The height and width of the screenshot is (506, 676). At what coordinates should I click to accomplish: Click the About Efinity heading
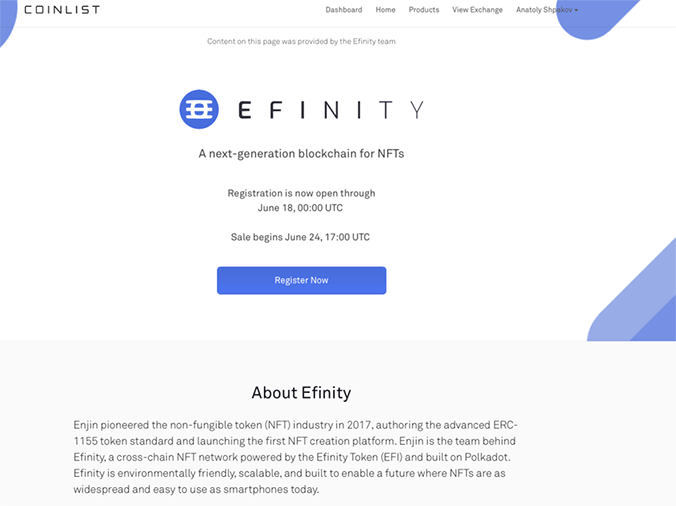(x=301, y=393)
